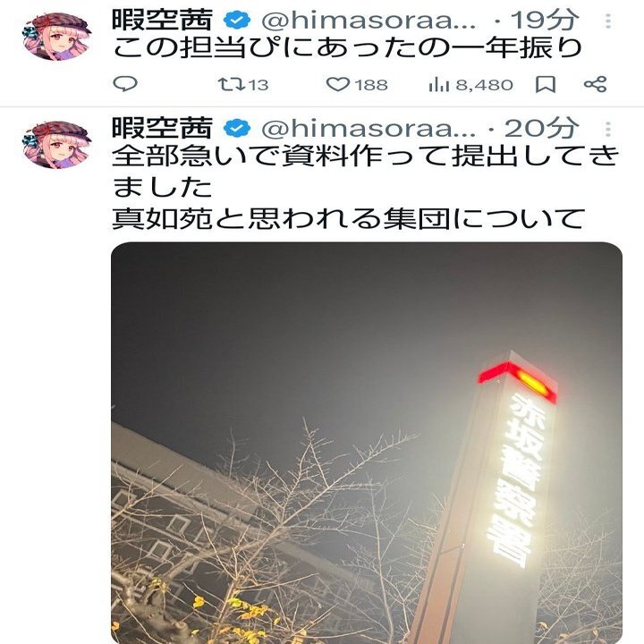644x644 pixels.
Task: Click @himasoraa handle in first tweet
Action: coord(369,21)
